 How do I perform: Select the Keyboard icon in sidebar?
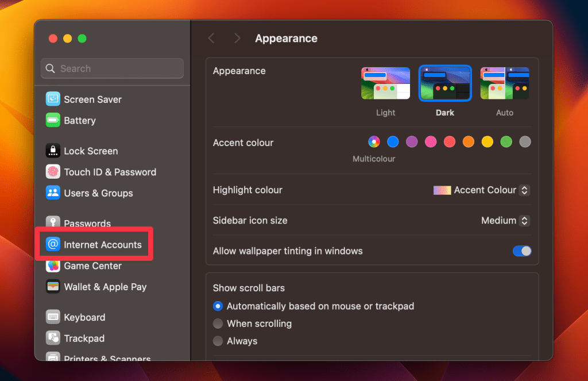pyautogui.click(x=53, y=317)
